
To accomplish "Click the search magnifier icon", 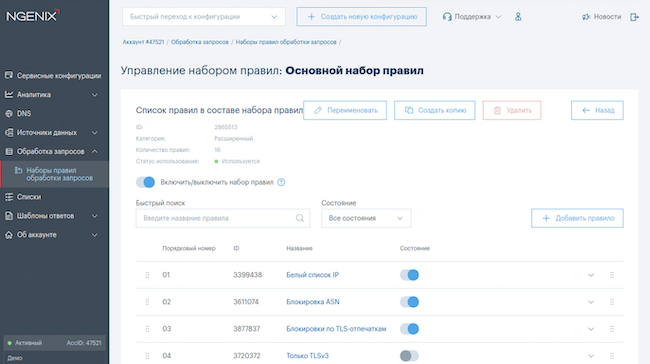I will point(300,218).
